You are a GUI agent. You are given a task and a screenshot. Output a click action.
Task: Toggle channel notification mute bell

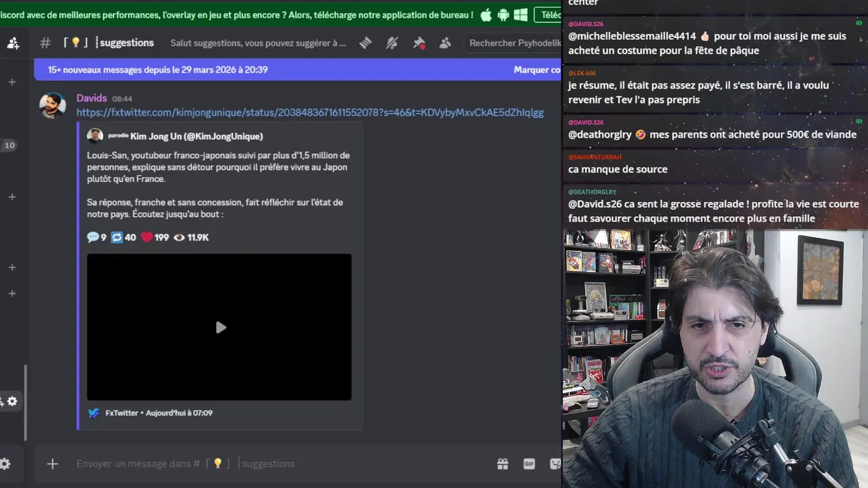tap(392, 43)
